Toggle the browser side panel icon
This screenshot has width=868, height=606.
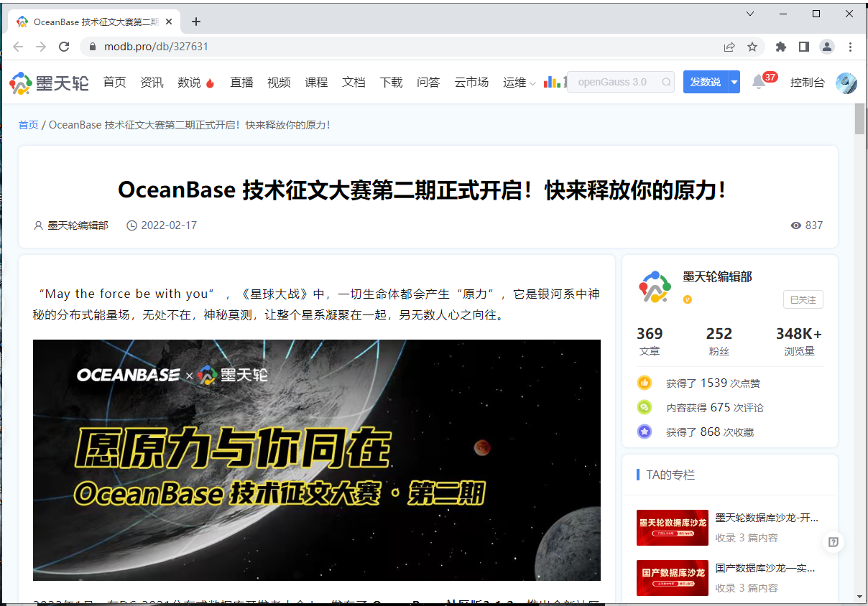804,47
